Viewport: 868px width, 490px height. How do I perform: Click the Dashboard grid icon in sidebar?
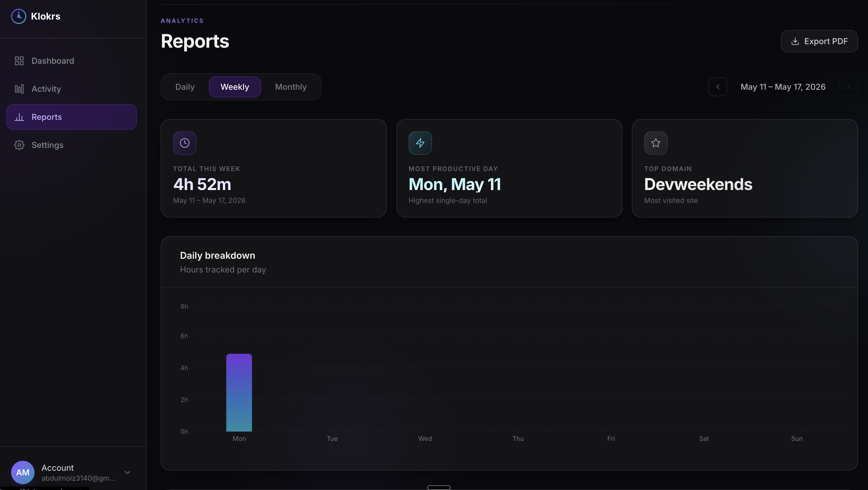click(x=19, y=61)
